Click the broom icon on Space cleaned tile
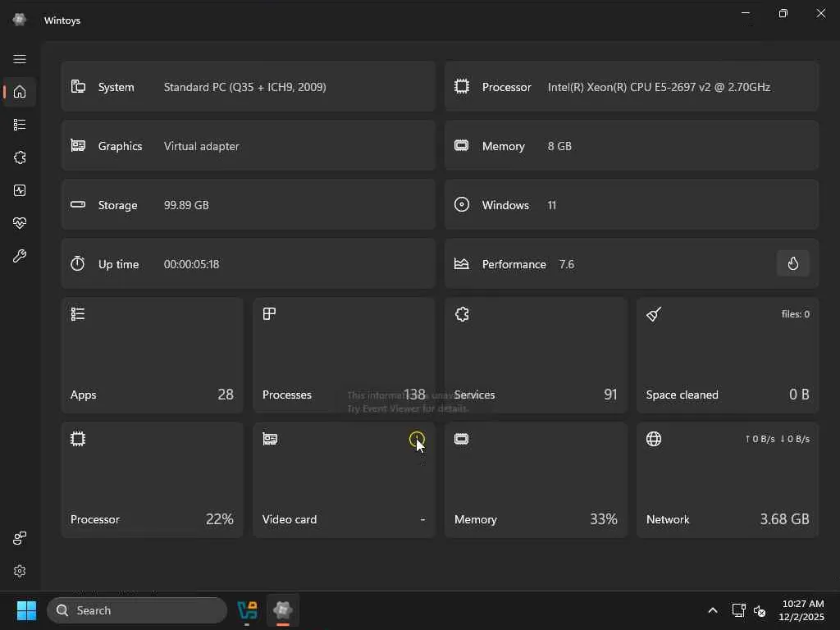Screen dimensions: 840x630 click(654, 314)
